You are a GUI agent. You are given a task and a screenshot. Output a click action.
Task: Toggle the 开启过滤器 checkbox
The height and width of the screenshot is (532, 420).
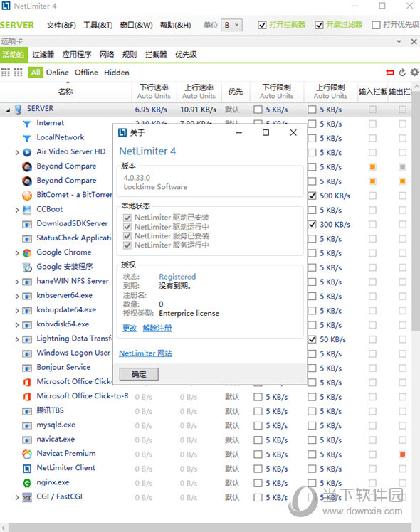319,25
